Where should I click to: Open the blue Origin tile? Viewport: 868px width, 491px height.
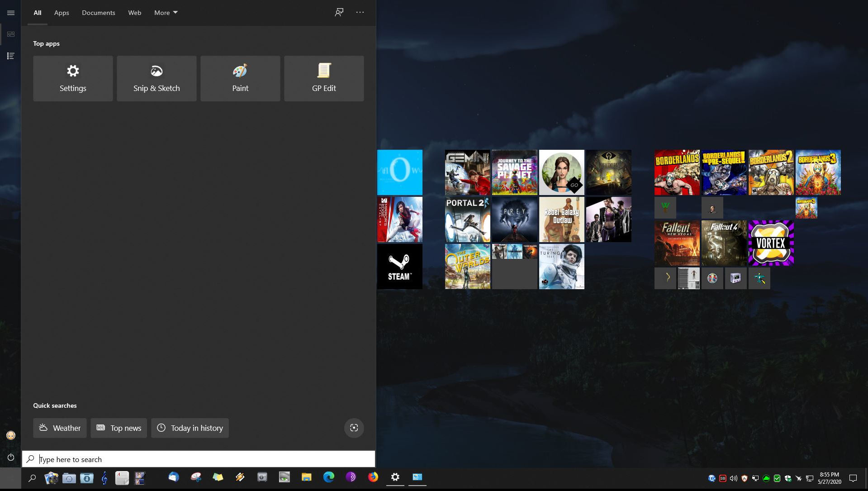[x=400, y=172]
